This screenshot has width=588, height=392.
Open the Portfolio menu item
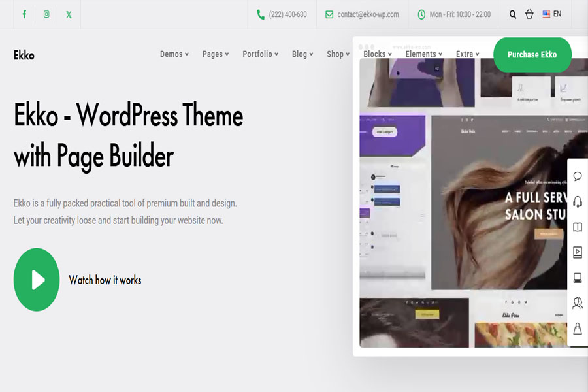point(258,55)
